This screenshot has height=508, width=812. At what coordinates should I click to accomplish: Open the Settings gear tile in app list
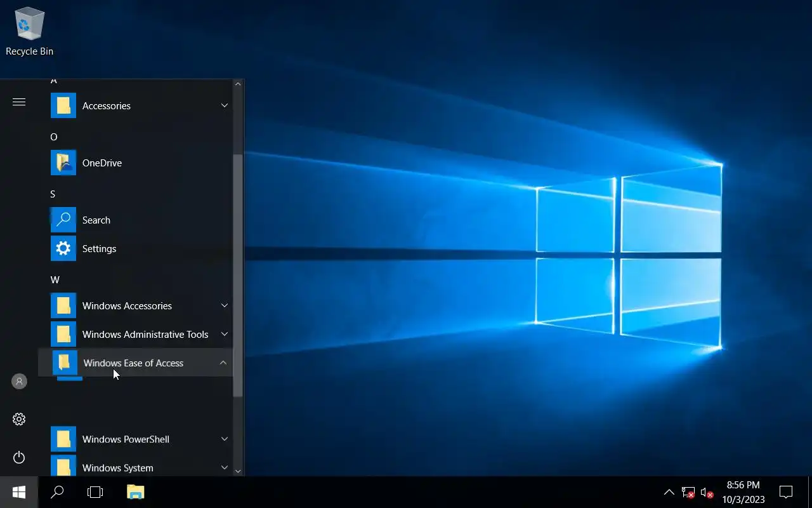(63, 248)
